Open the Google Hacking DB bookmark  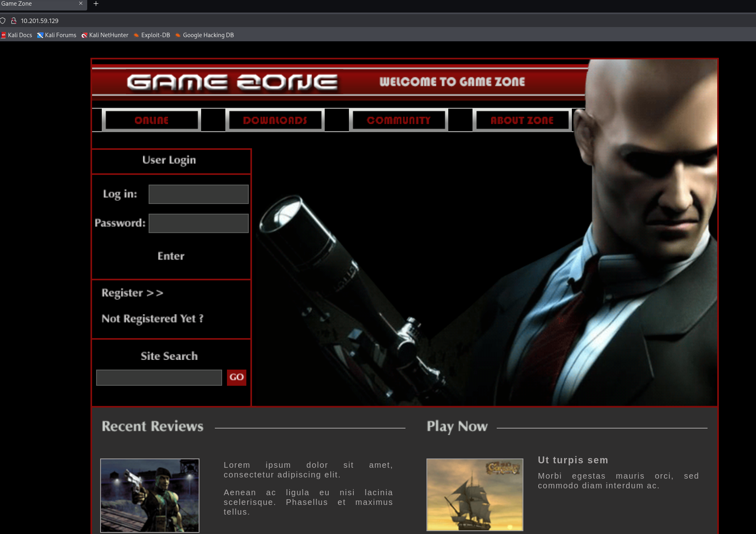coord(204,35)
